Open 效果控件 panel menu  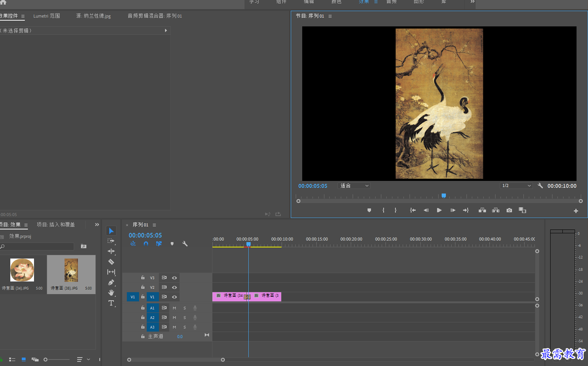point(23,16)
